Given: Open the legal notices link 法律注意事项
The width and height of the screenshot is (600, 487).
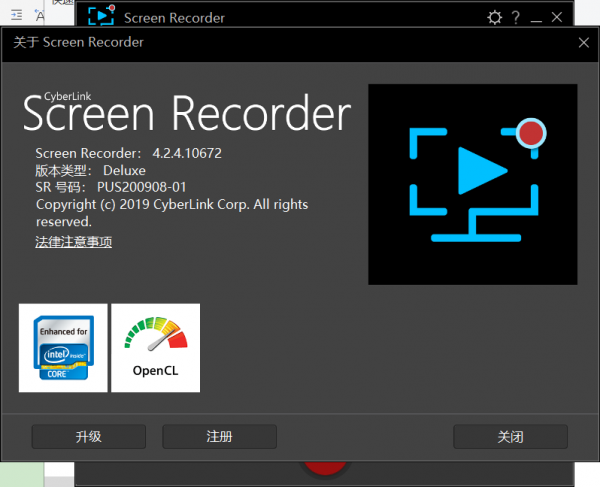Looking at the screenshot, I should [x=73, y=242].
